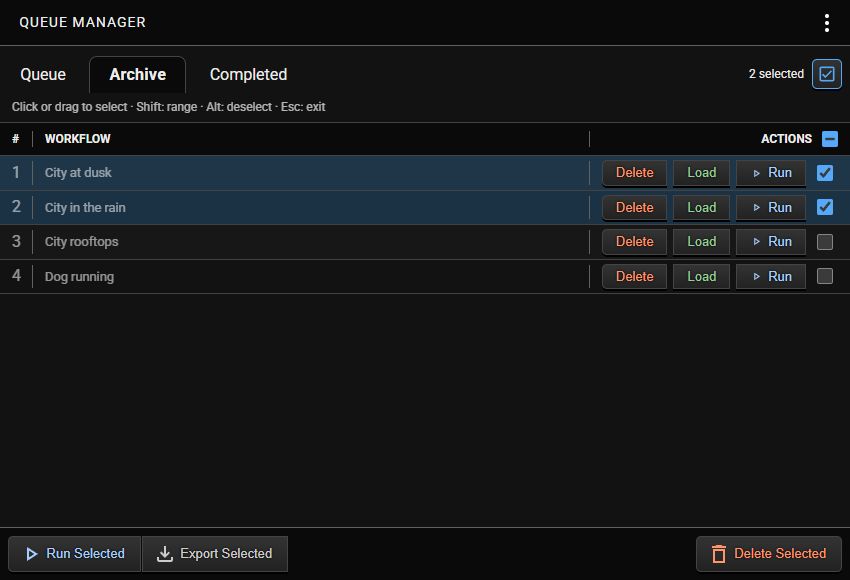The height and width of the screenshot is (580, 850).
Task: Select the Archive tab
Action: pyautogui.click(x=138, y=74)
